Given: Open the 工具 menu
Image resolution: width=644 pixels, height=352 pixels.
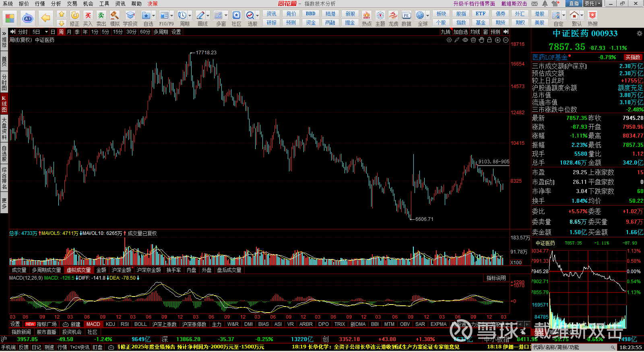Looking at the screenshot, I should coord(104,4).
